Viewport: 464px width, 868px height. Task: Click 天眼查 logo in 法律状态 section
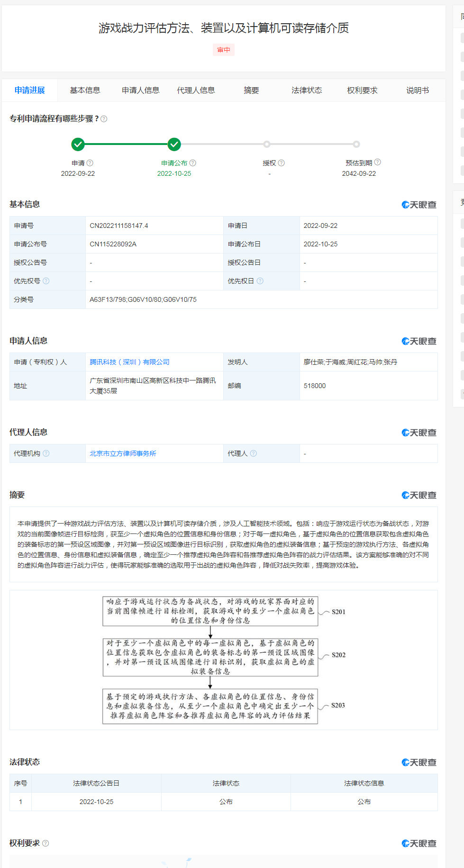[419, 762]
